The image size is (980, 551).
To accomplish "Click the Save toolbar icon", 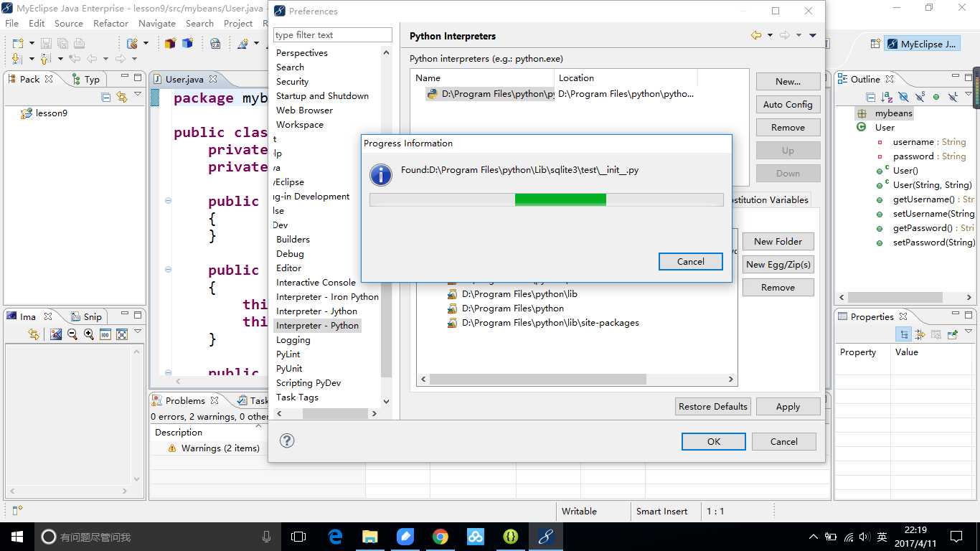I will pyautogui.click(x=46, y=43).
